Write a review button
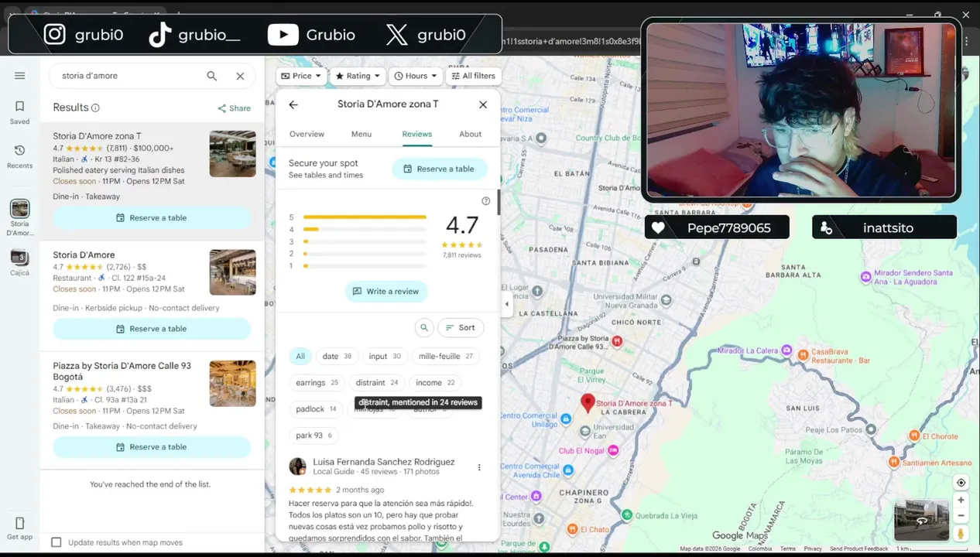 coord(386,292)
